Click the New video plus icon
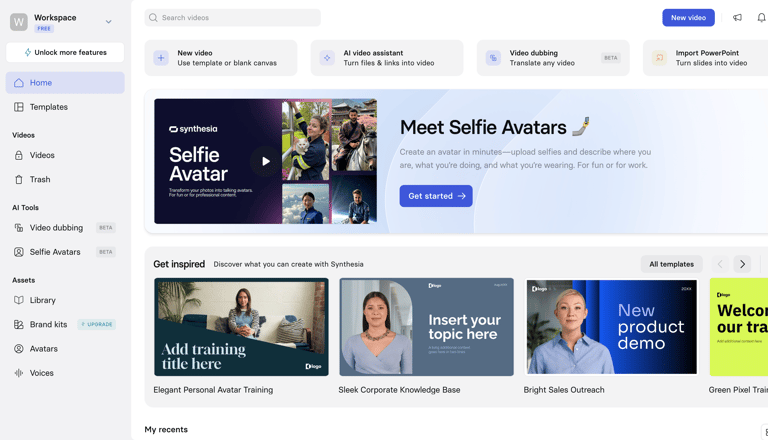This screenshot has width=768, height=440. [161, 58]
